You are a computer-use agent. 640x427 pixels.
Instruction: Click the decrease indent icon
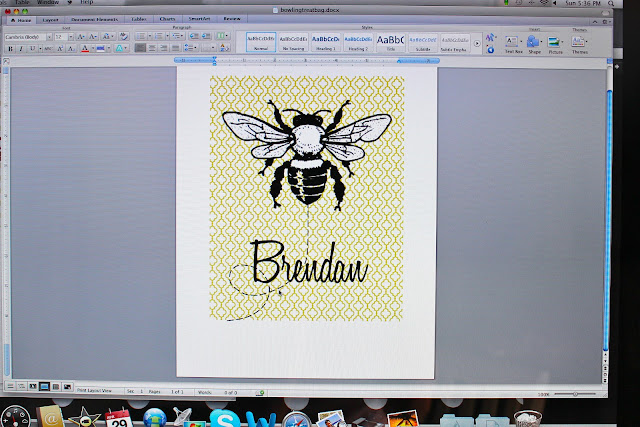pyautogui.click(x=194, y=36)
